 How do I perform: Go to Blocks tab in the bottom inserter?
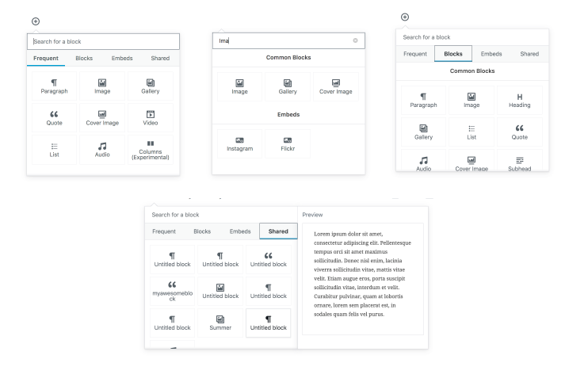pyautogui.click(x=202, y=231)
